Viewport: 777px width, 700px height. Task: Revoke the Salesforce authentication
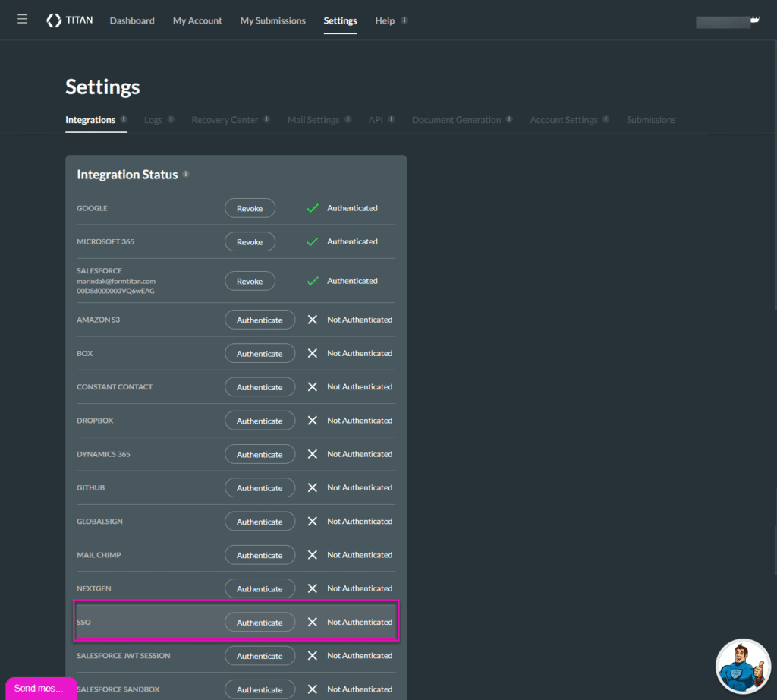point(250,281)
